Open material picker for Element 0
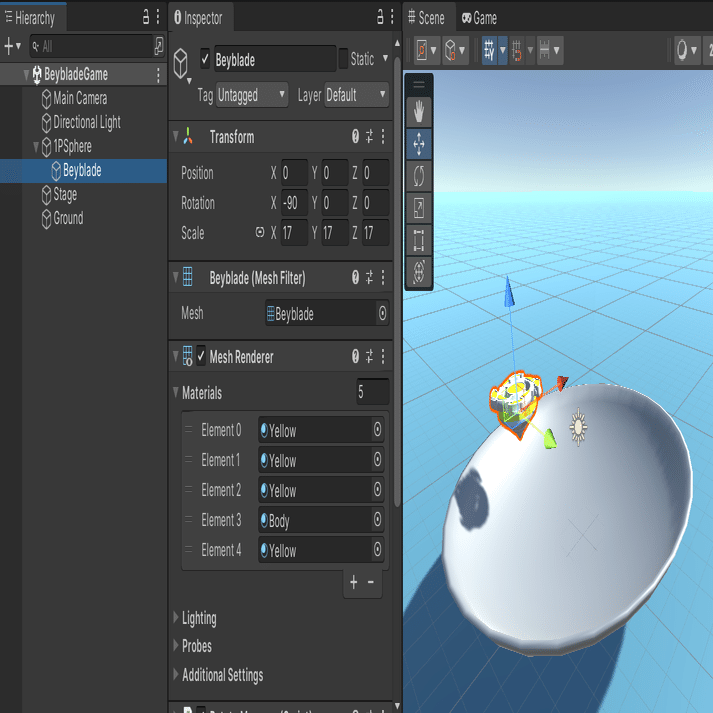The image size is (713, 713). coord(377,429)
